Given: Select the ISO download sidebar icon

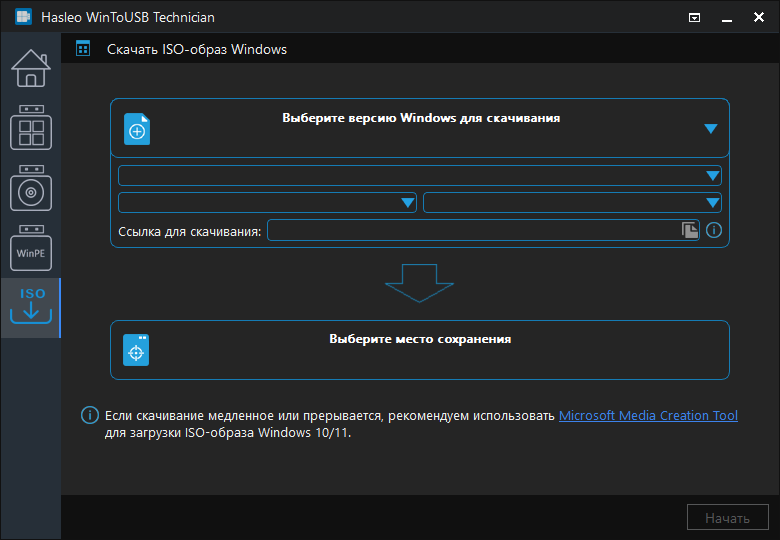Looking at the screenshot, I should (x=31, y=307).
